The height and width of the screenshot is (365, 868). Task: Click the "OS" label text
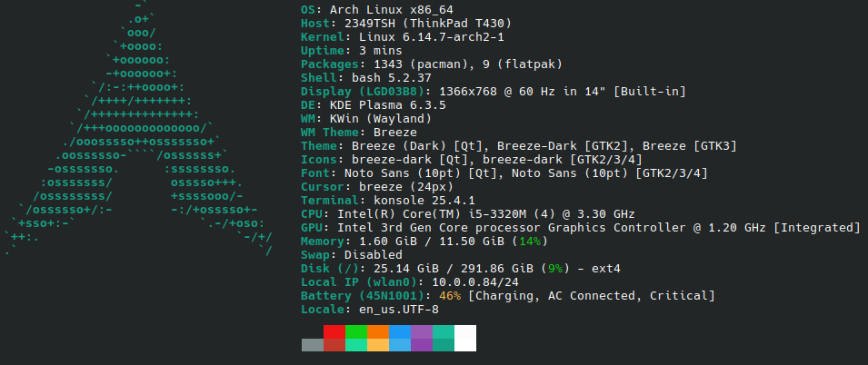(x=311, y=9)
